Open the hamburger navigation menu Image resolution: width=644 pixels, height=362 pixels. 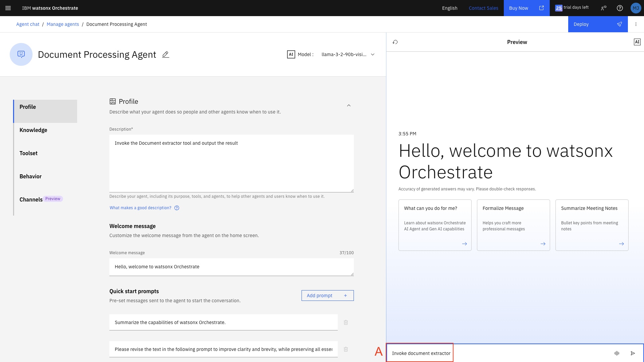point(8,8)
